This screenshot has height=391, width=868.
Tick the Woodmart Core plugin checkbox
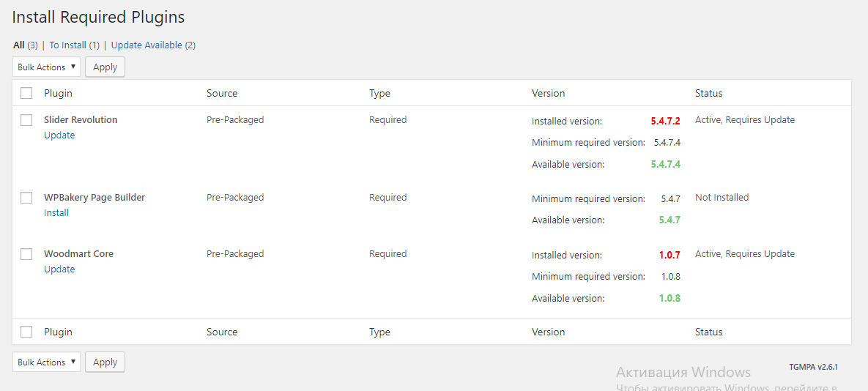click(x=26, y=254)
